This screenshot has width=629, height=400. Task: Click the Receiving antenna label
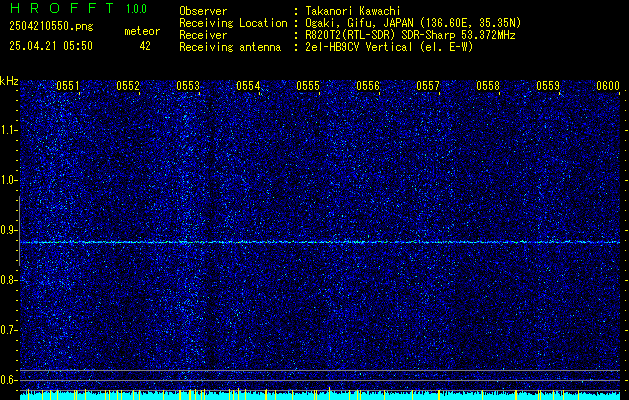pos(230,47)
